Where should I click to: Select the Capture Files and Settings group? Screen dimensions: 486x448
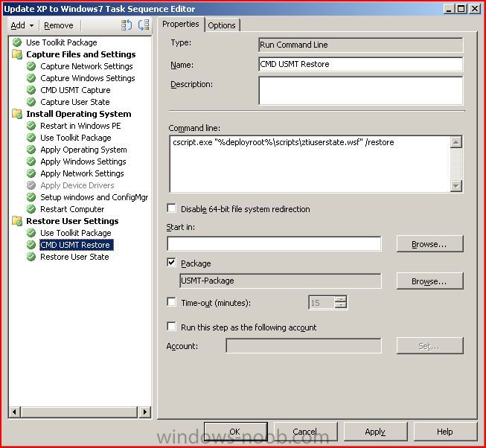point(81,54)
